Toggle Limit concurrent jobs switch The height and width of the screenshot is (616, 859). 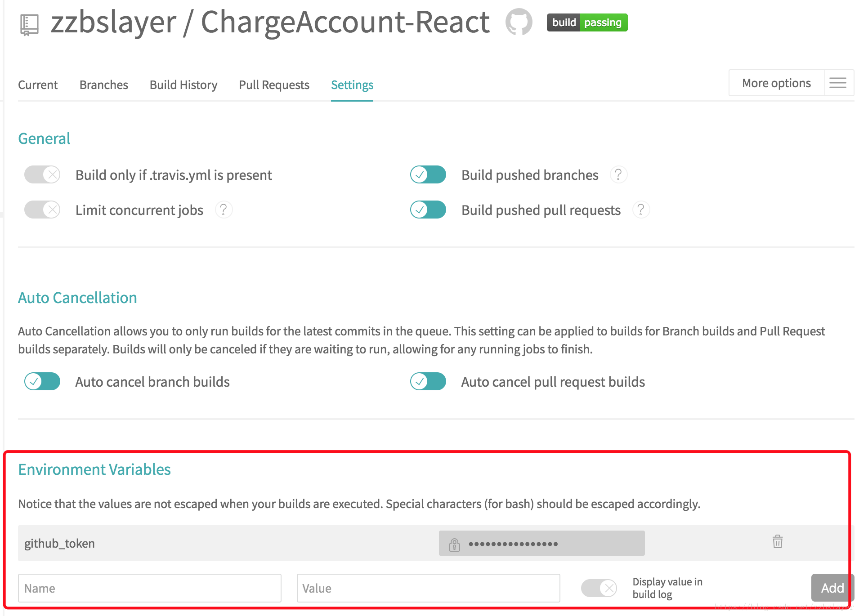point(42,210)
